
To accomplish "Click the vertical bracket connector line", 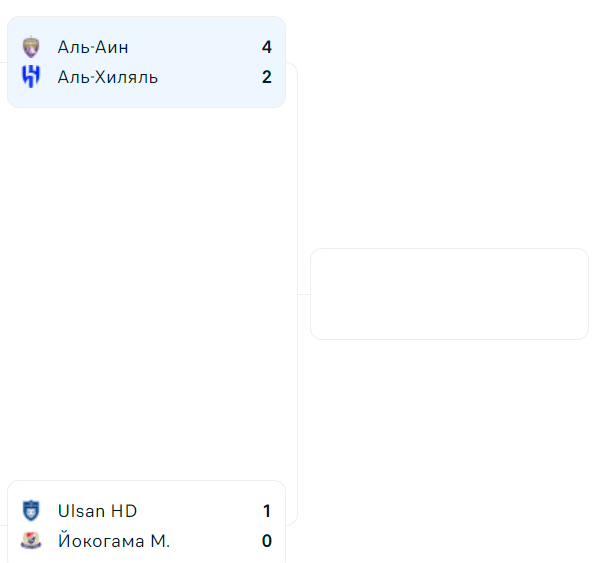I will click(297, 294).
